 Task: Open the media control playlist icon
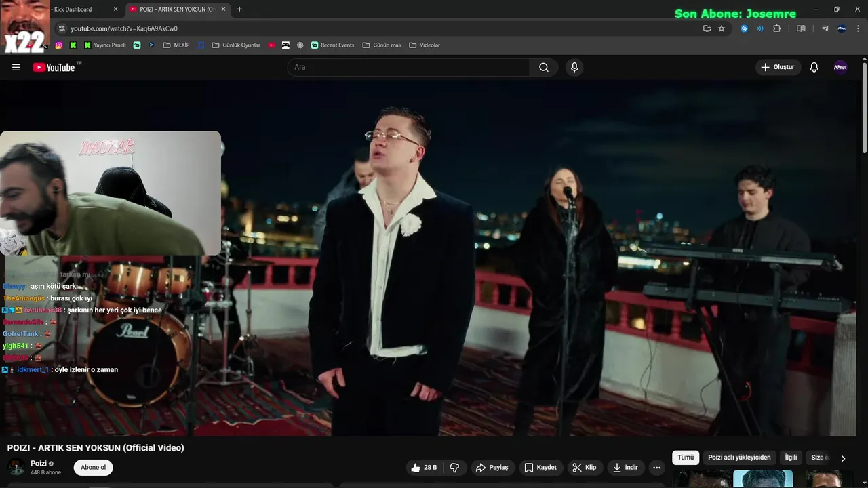pos(825,28)
